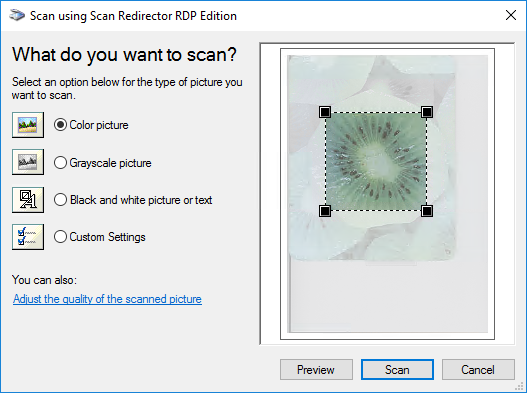Click the window resize grip in the corner

[520, 386]
